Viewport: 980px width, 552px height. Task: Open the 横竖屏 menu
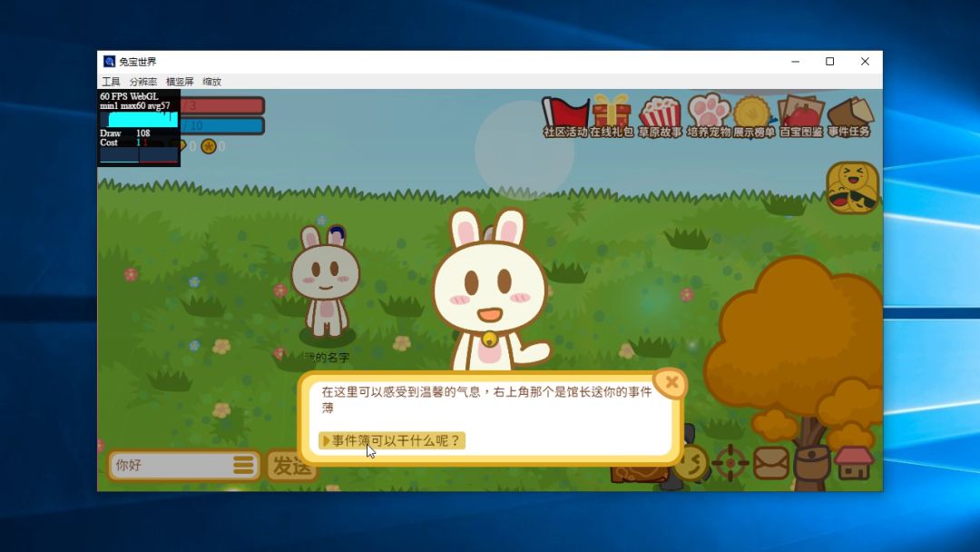point(180,82)
